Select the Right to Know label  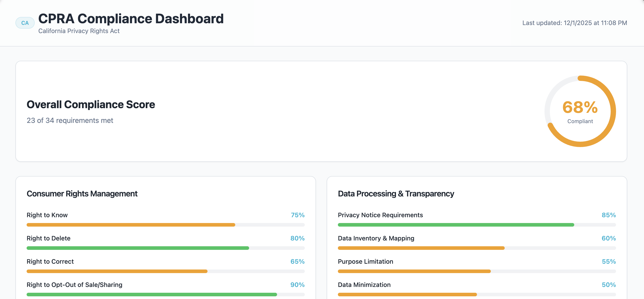pos(47,215)
